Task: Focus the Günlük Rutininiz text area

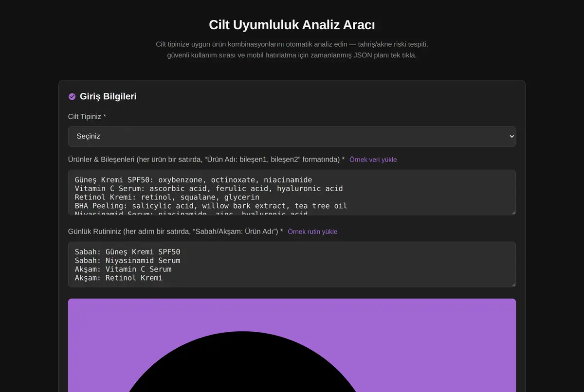Action: 292,264
